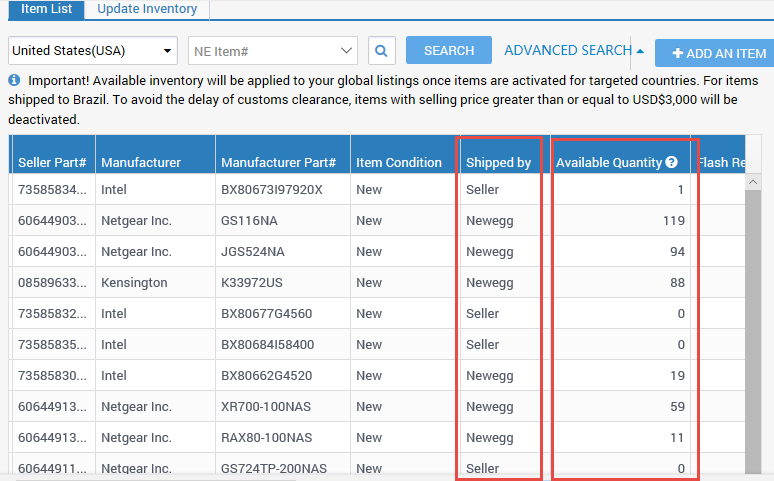Click seller part 73585832... cell
The height and width of the screenshot is (481, 774).
click(52, 314)
